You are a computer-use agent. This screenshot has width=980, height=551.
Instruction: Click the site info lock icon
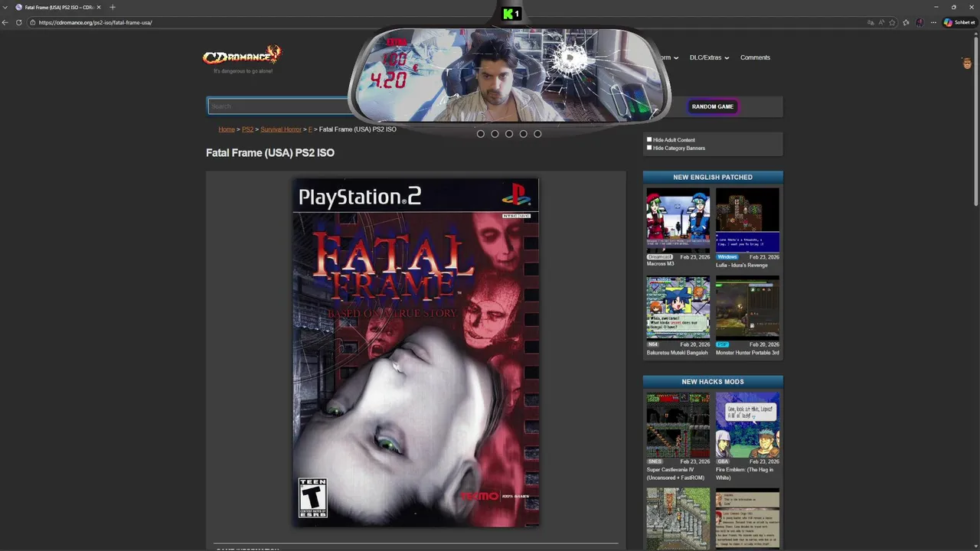32,22
